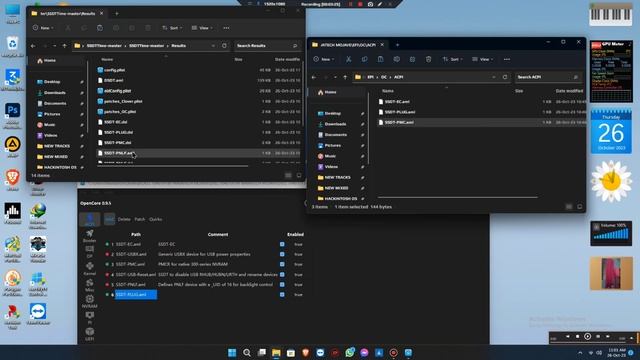
Task: Go back in ACPI Explorer window
Action: point(314,77)
